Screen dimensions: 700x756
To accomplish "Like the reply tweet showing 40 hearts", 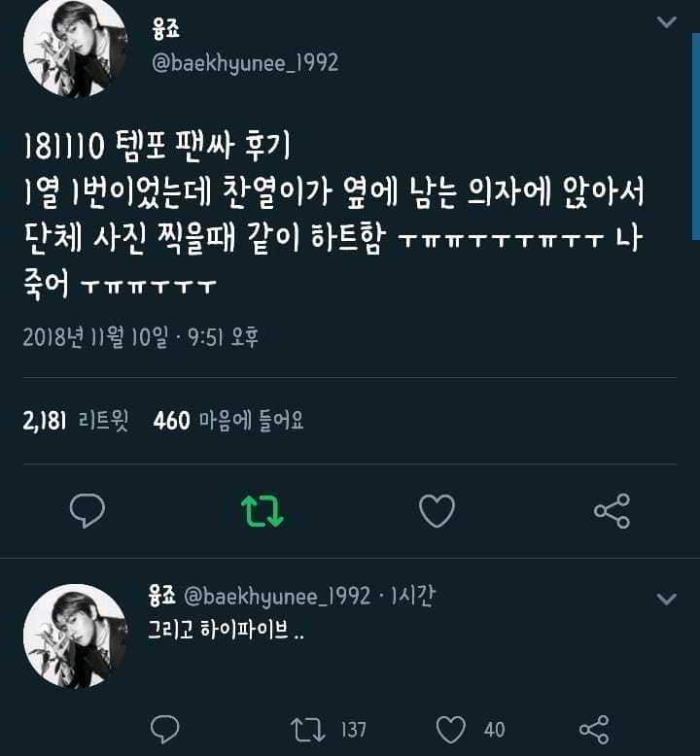I will click(x=450, y=730).
